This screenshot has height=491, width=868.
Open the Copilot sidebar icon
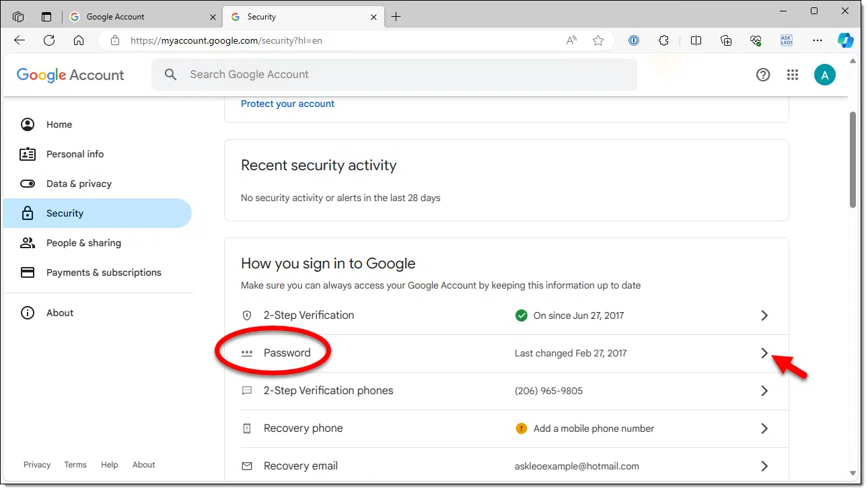pos(846,40)
